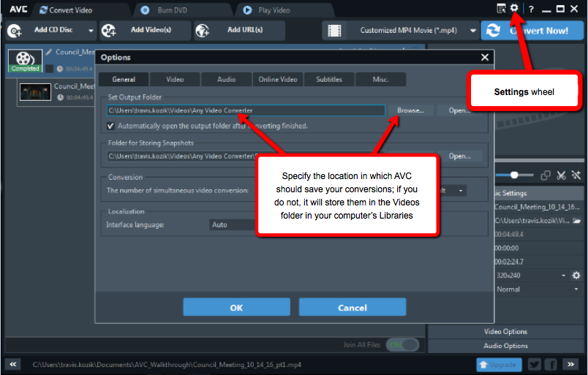Open output folder icon in Basic Settings
The image size is (588, 375).
[x=576, y=221]
